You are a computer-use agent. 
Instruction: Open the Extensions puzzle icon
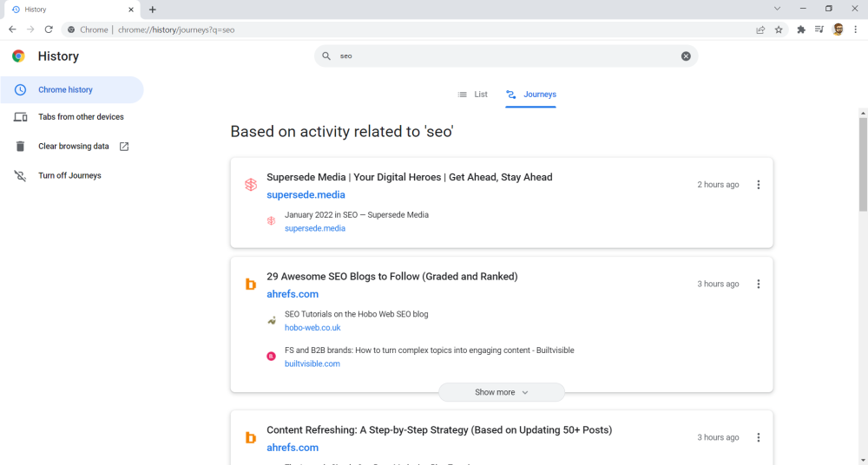click(801, 29)
